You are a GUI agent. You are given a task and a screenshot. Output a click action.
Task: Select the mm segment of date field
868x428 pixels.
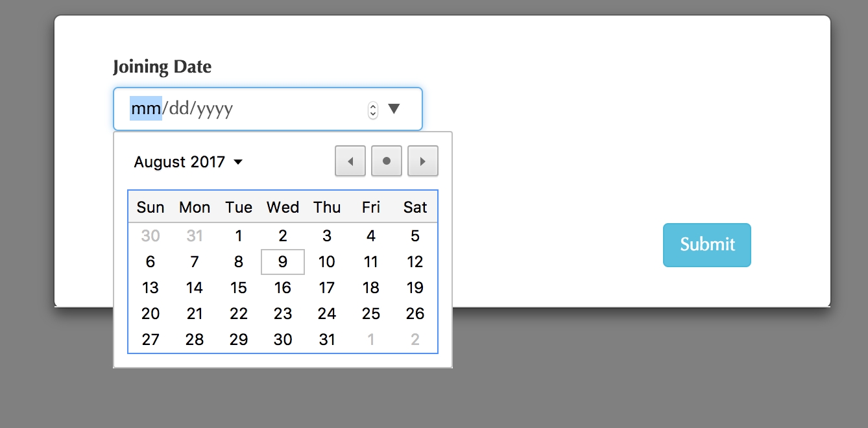[x=146, y=108]
